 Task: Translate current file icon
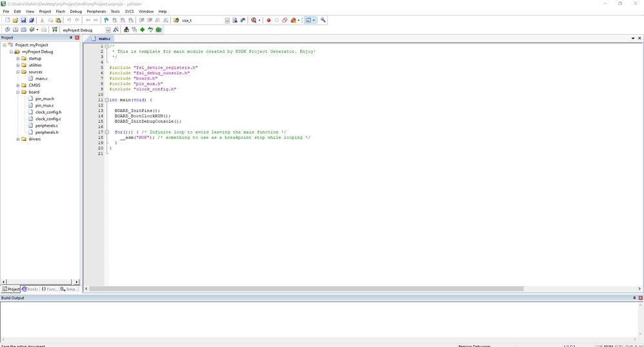(7, 30)
